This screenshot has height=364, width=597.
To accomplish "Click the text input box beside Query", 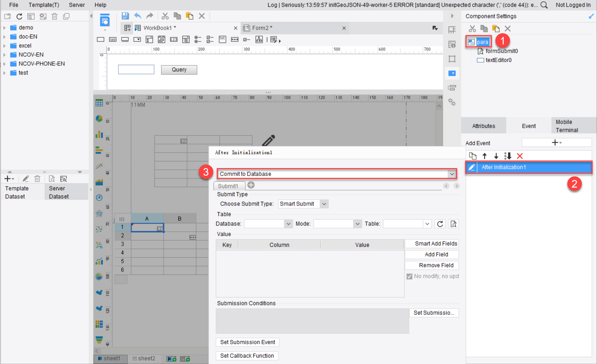I will tap(136, 70).
